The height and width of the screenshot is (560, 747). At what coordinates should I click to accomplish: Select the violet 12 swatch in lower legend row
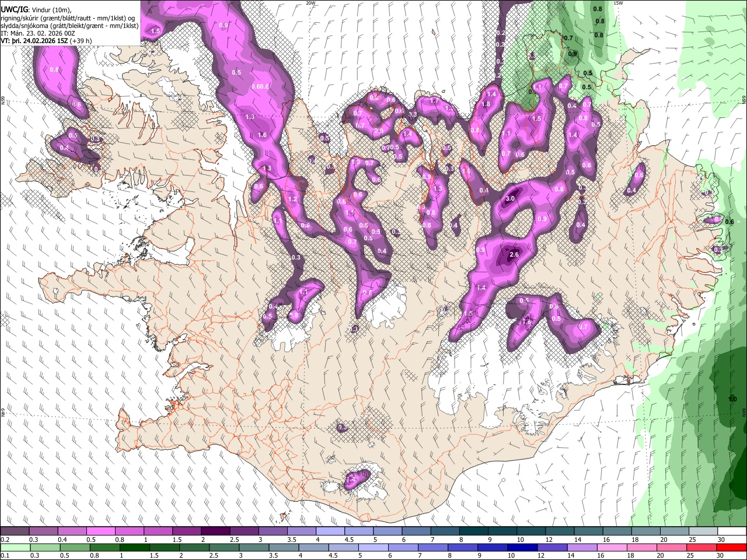point(552,547)
